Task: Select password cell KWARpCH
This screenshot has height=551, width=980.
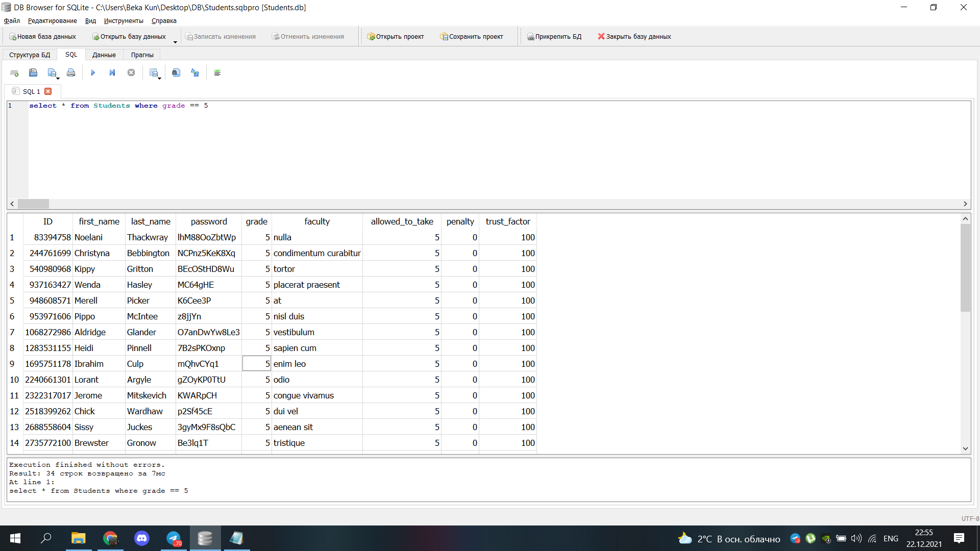Action: point(208,395)
